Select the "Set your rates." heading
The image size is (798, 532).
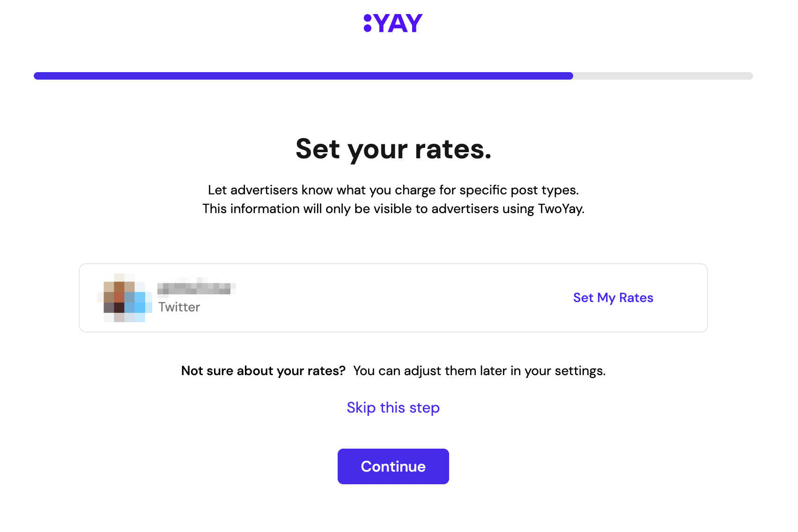[x=393, y=149]
